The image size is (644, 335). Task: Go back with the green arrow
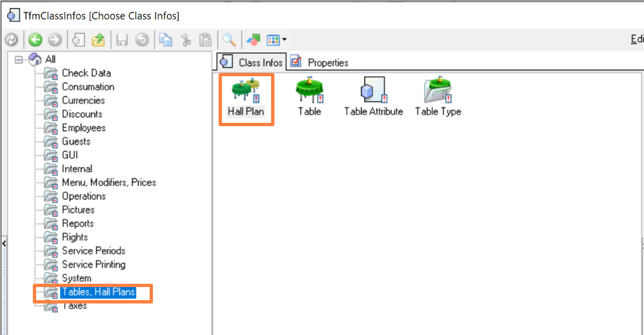point(35,40)
